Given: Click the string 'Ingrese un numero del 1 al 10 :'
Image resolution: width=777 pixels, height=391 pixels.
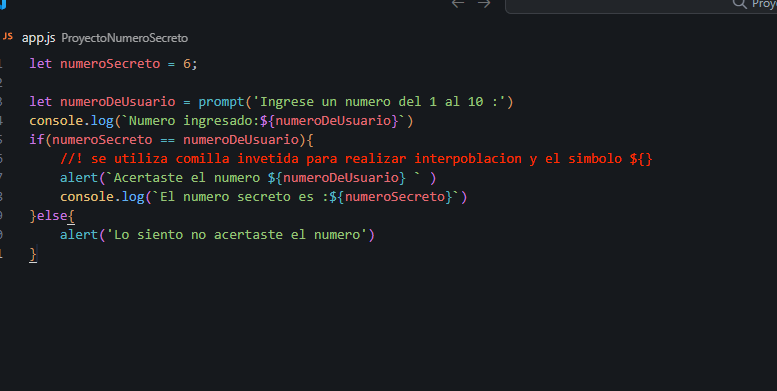Looking at the screenshot, I should (379, 102).
